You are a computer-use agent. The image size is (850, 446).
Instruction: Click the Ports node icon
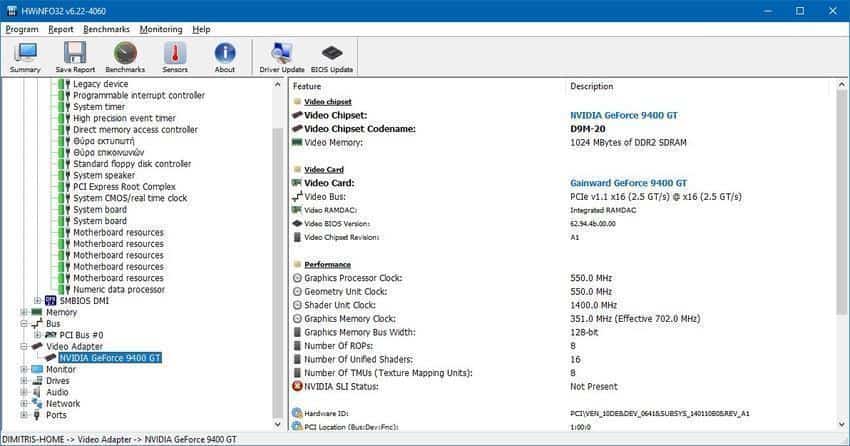37,415
